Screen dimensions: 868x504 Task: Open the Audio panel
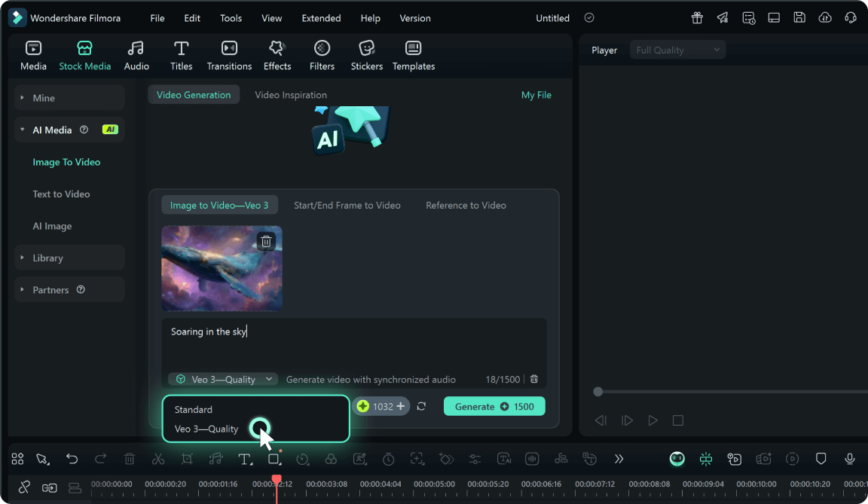(x=136, y=55)
